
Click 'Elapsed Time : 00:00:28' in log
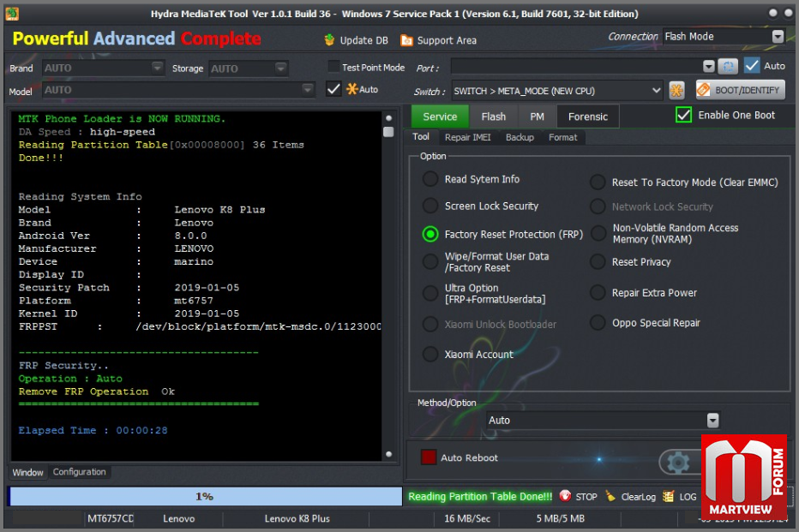[93, 430]
